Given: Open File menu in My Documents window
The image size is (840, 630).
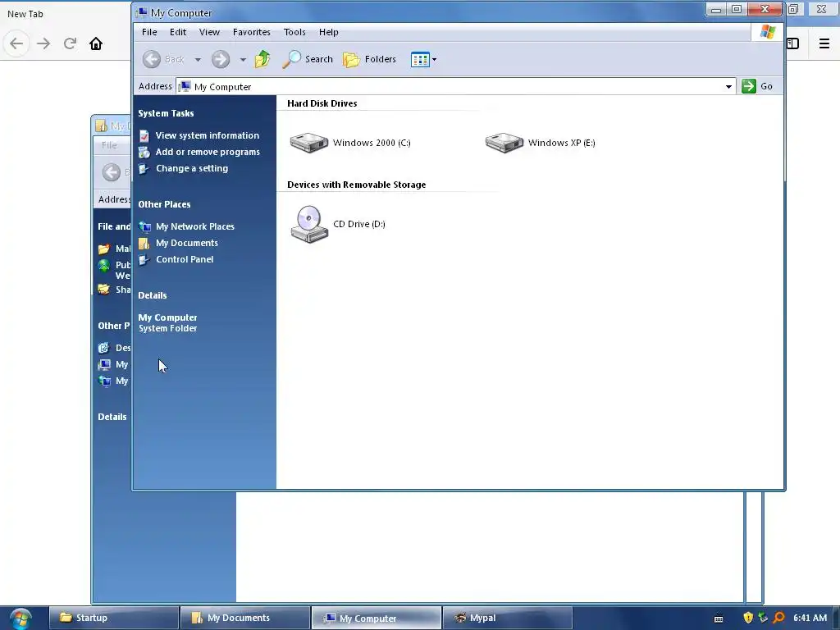Looking at the screenshot, I should coord(109,145).
